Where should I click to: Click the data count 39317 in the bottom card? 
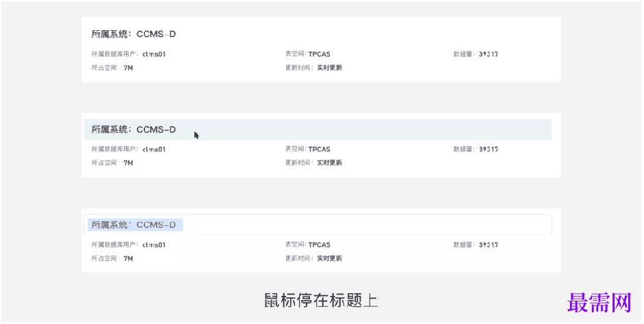tap(489, 245)
